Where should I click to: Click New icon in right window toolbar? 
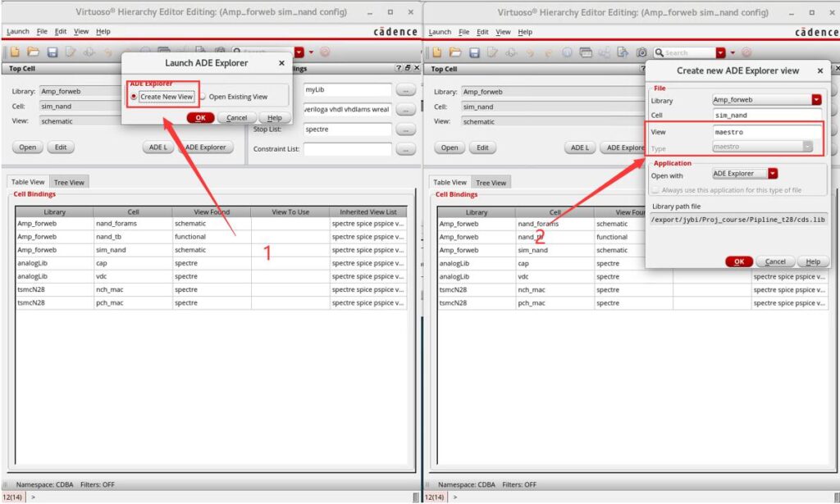click(436, 52)
